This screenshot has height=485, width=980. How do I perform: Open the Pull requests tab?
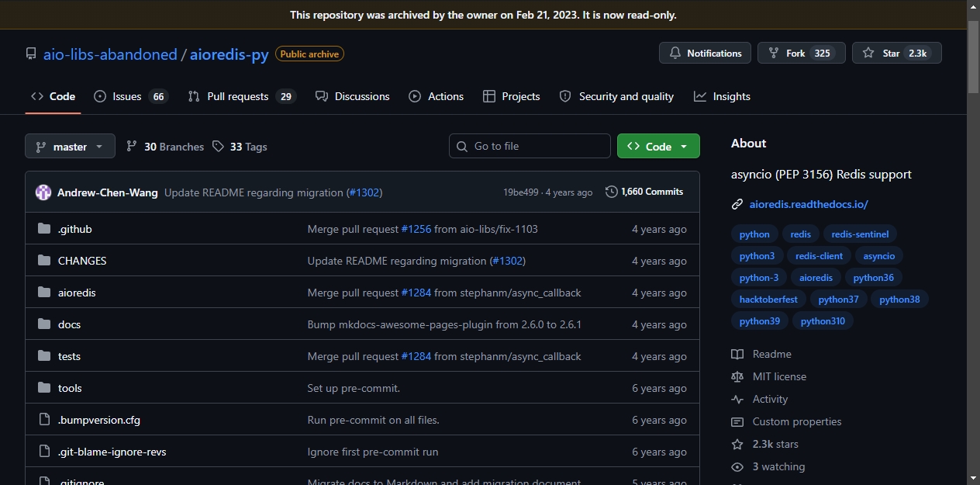click(242, 96)
